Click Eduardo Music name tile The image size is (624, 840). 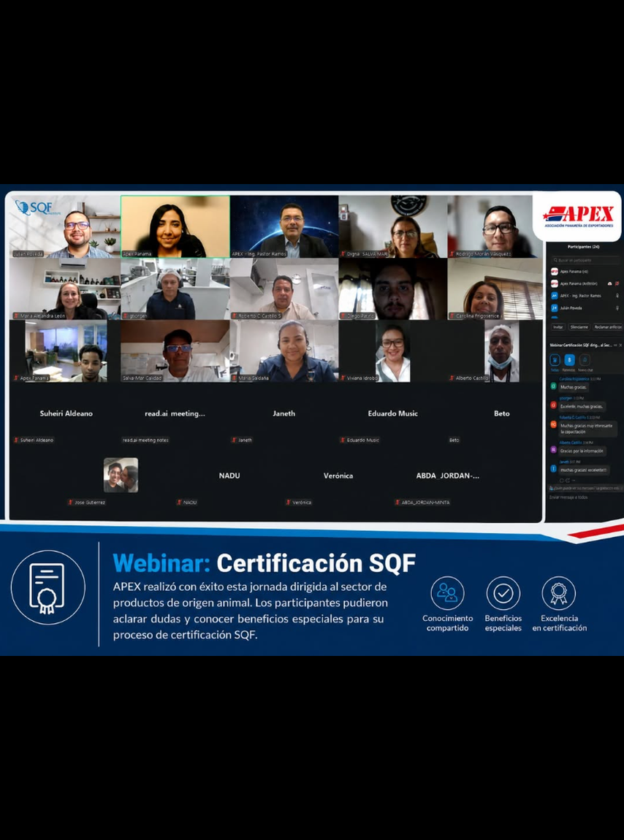(393, 413)
